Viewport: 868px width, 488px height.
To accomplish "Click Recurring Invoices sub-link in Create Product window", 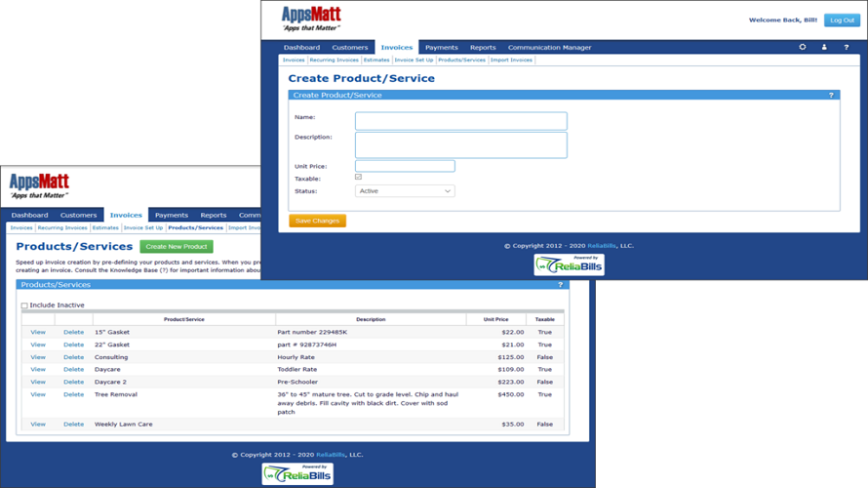I will 334,60.
